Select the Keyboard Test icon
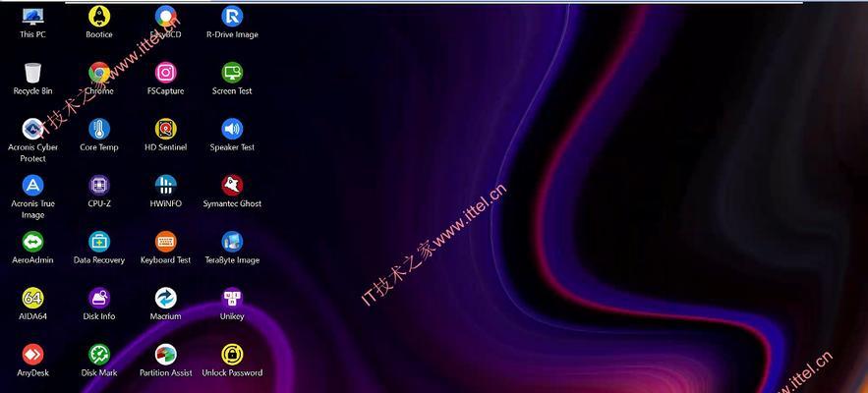The width and height of the screenshot is (868, 393). 165,242
